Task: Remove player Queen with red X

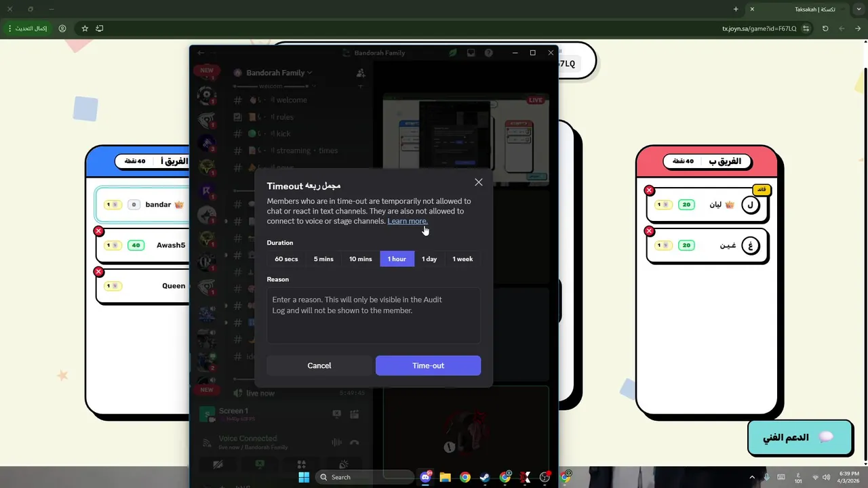Action: pyautogui.click(x=98, y=272)
